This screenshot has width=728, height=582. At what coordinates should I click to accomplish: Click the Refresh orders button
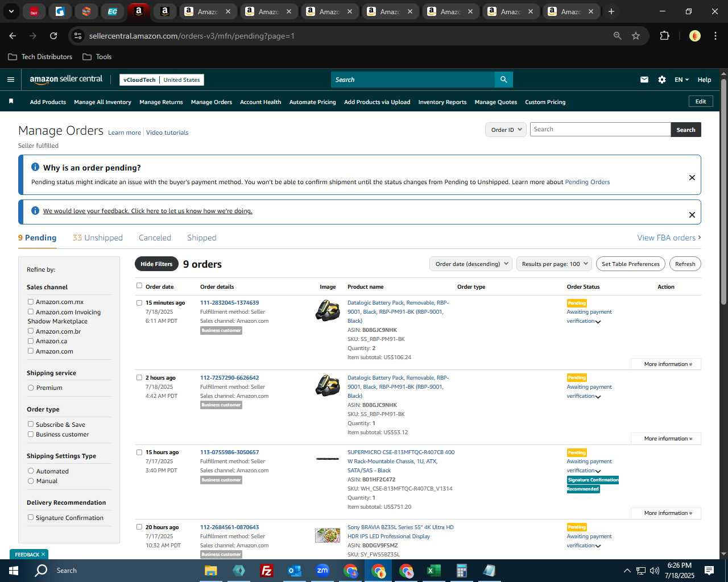coord(685,264)
